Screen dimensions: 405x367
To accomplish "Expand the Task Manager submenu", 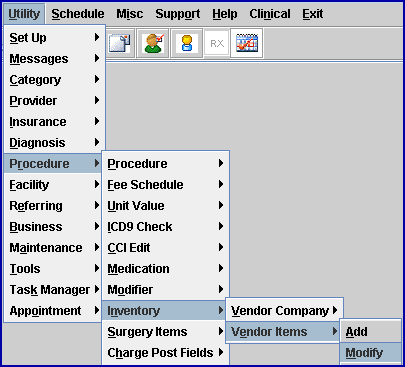I will point(53,290).
